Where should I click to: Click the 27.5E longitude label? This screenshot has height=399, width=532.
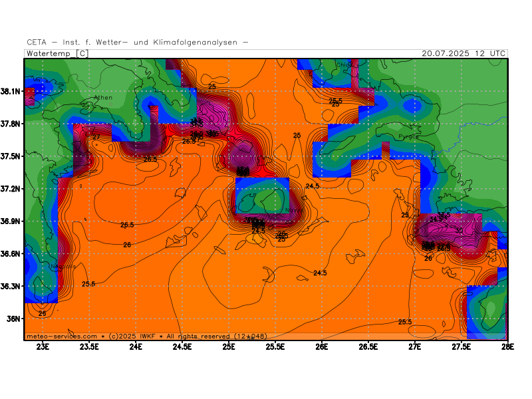tap(461, 346)
